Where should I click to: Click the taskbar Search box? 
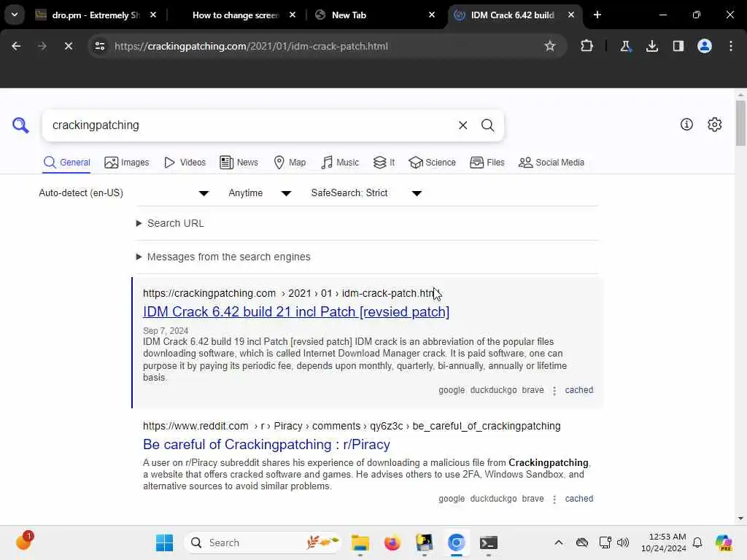(x=263, y=542)
